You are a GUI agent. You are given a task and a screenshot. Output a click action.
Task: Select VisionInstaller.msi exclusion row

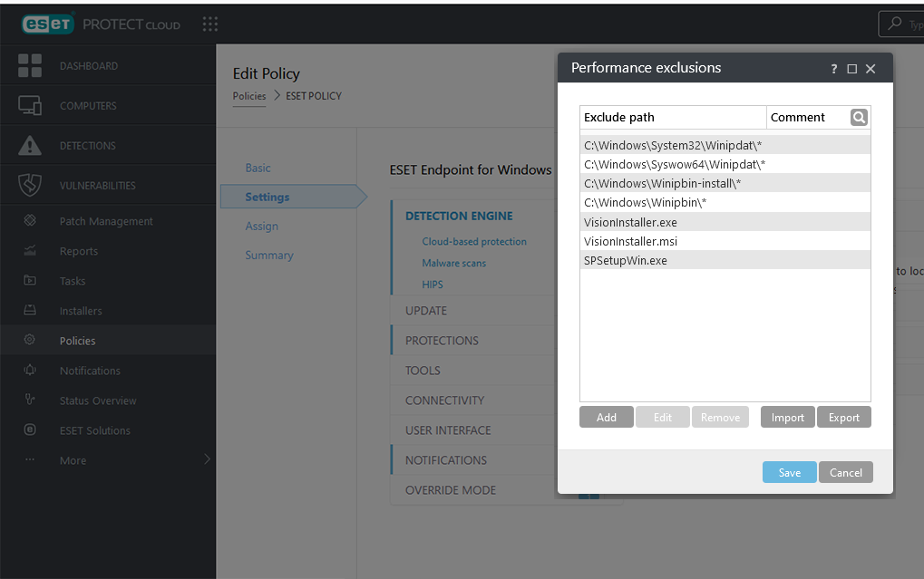[x=725, y=241]
